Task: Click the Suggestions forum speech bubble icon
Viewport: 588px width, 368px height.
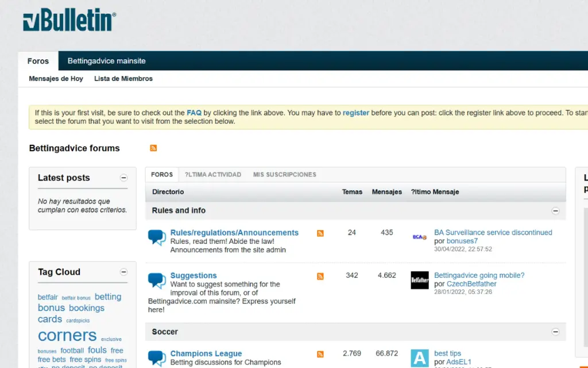Action: 157,281
